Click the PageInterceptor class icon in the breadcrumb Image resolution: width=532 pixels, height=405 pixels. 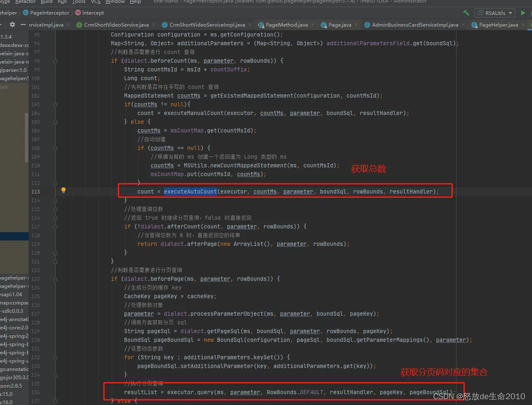pyautogui.click(x=25, y=13)
